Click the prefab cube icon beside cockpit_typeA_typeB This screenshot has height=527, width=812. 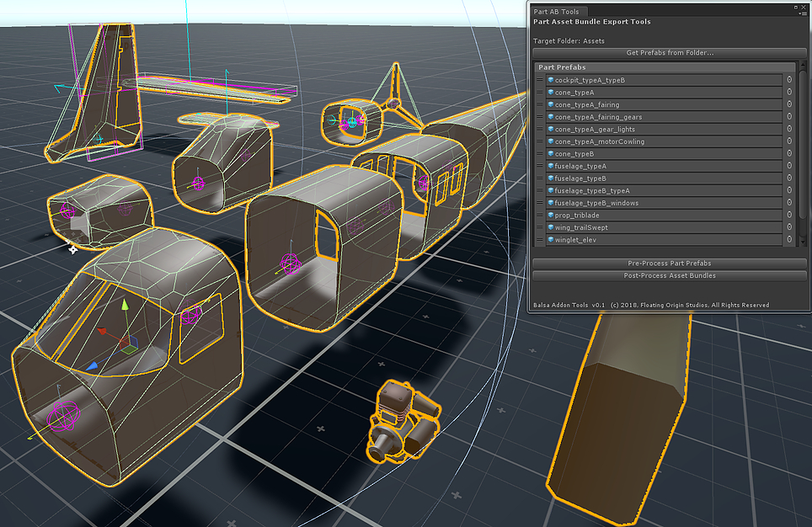click(x=551, y=80)
